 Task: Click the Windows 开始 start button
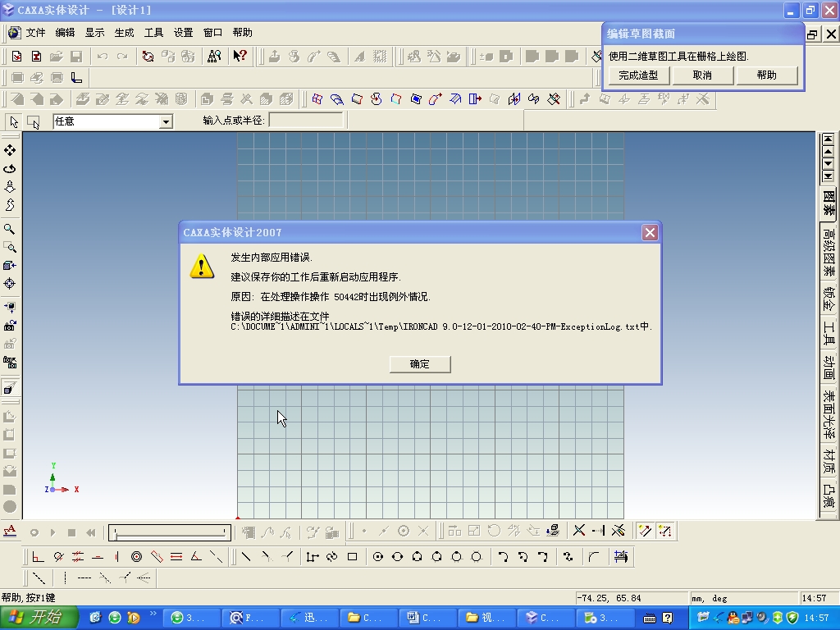[x=39, y=618]
